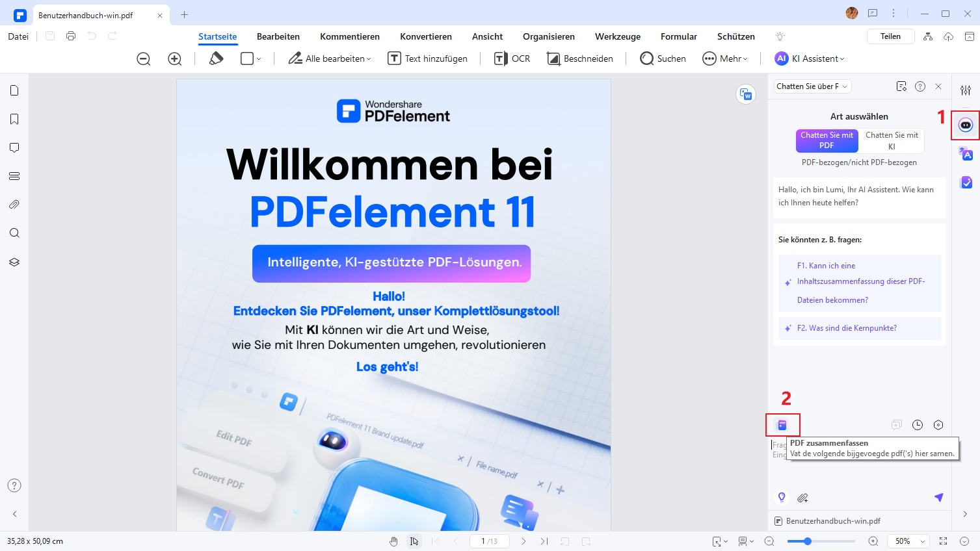The width and height of the screenshot is (980, 551).
Task: Open the Datei menu
Action: pos(18,36)
